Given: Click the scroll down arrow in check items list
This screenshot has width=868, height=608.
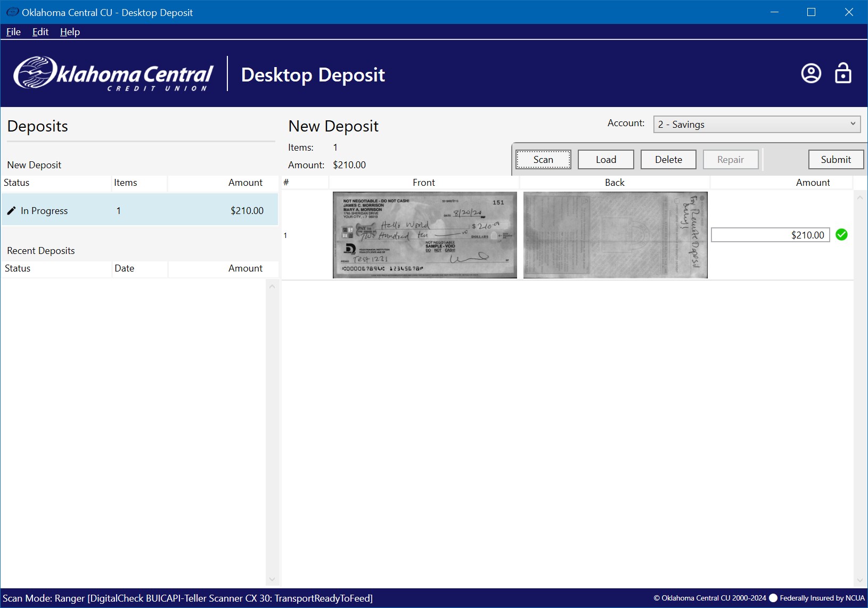Looking at the screenshot, I should [859, 580].
